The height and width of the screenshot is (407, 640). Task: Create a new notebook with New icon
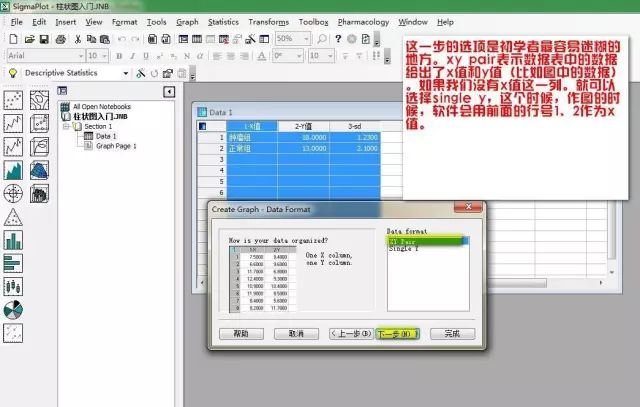point(13,39)
